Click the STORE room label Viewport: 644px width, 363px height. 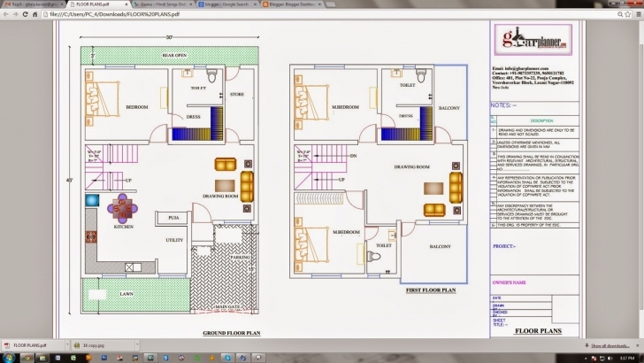click(x=237, y=94)
